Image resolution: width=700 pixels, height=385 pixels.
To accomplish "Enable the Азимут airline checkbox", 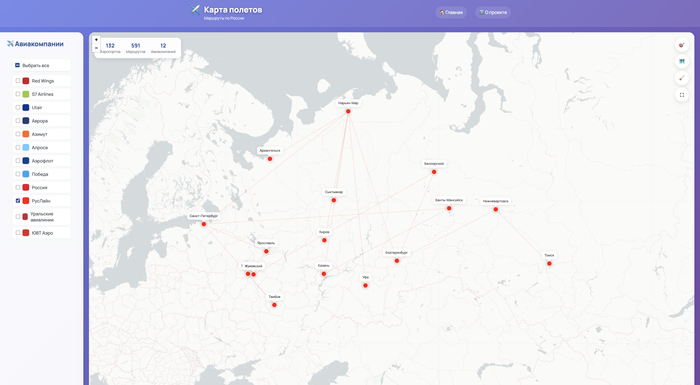I will click(x=18, y=134).
